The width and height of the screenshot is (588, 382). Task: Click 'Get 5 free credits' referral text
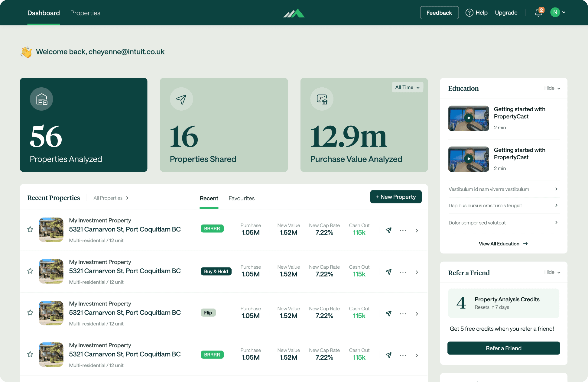coord(502,329)
